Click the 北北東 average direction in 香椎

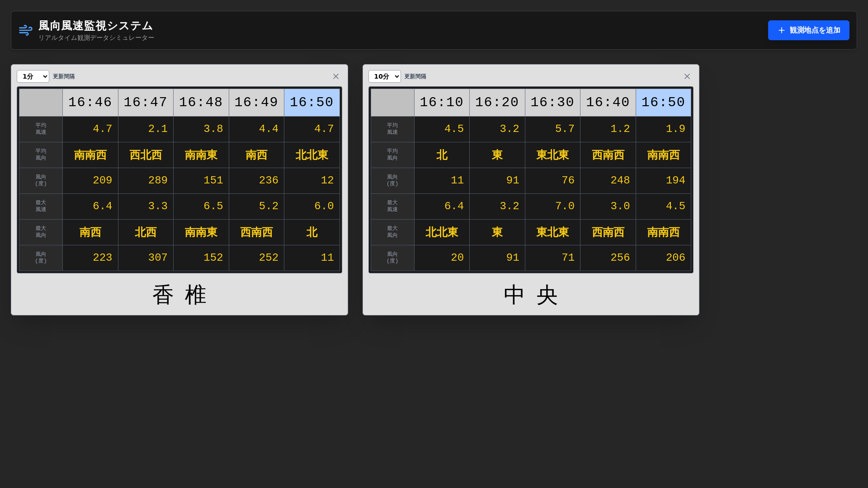312,155
